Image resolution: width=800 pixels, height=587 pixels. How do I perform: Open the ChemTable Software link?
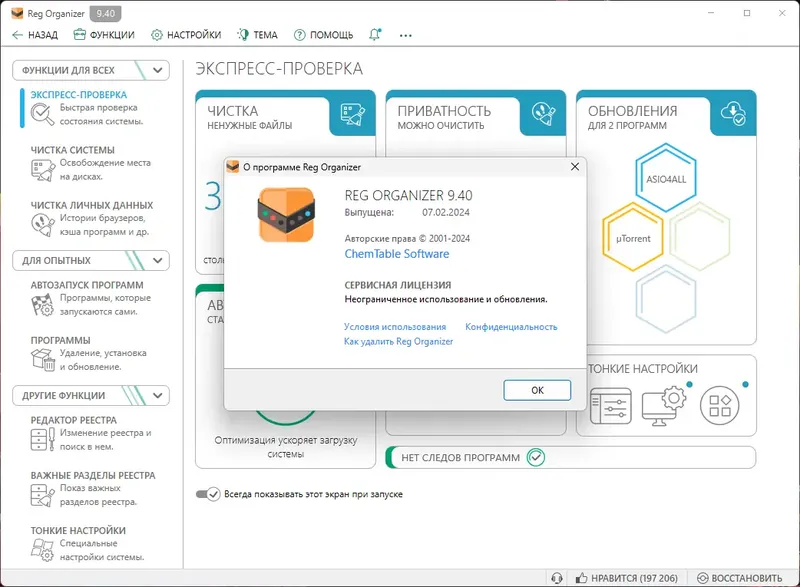click(x=396, y=254)
